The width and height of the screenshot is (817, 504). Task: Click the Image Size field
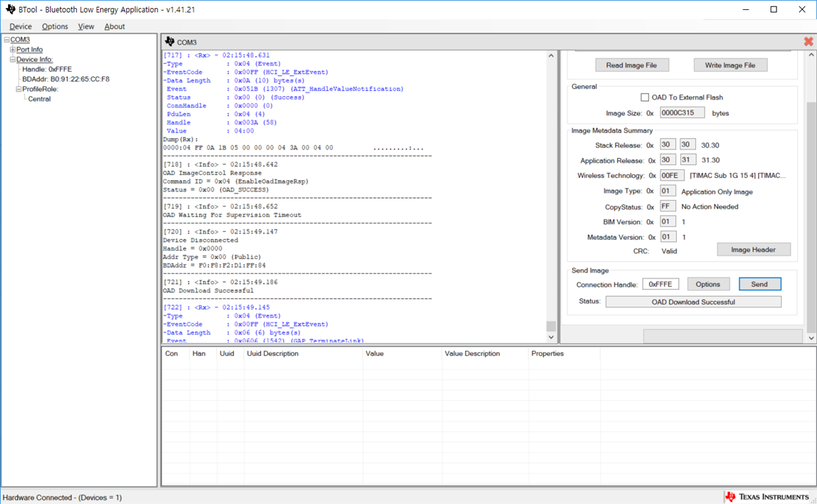682,113
